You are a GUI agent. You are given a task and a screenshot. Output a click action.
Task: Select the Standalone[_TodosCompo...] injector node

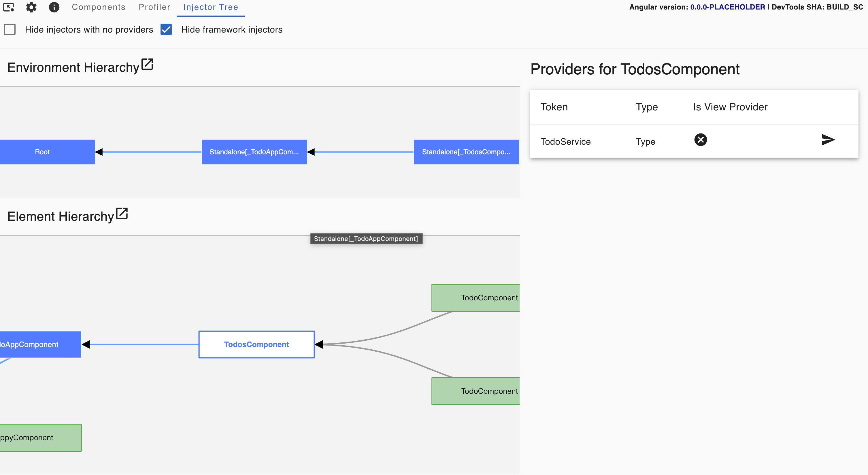466,152
